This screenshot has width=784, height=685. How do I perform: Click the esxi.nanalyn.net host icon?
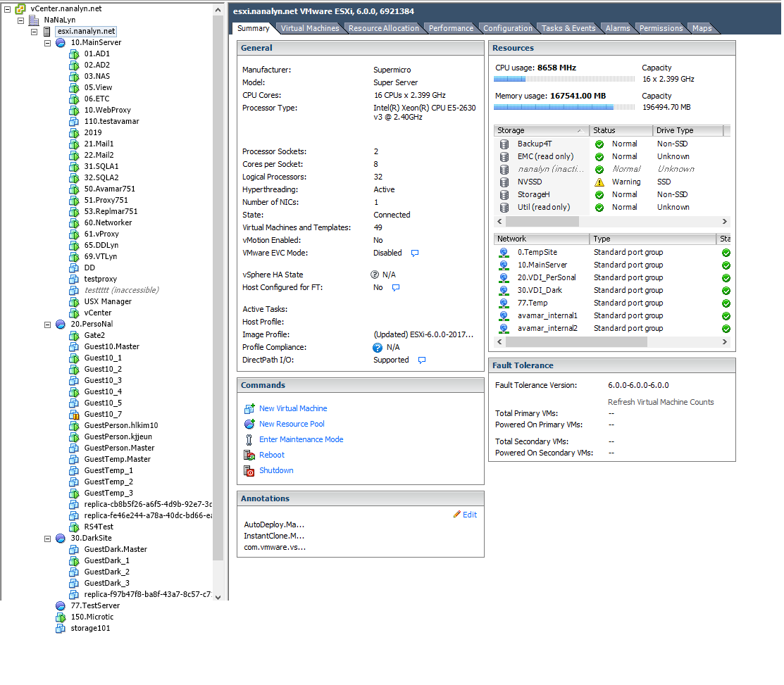tap(47, 32)
